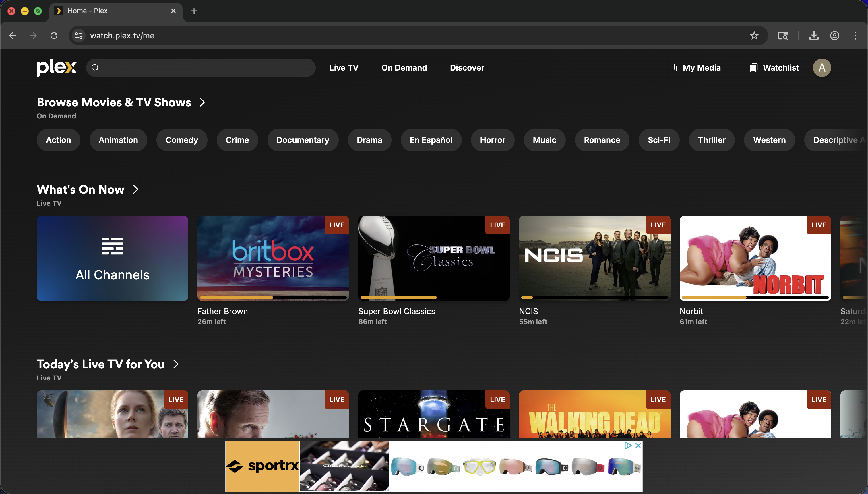Bookmark this page with the star icon

pos(754,36)
